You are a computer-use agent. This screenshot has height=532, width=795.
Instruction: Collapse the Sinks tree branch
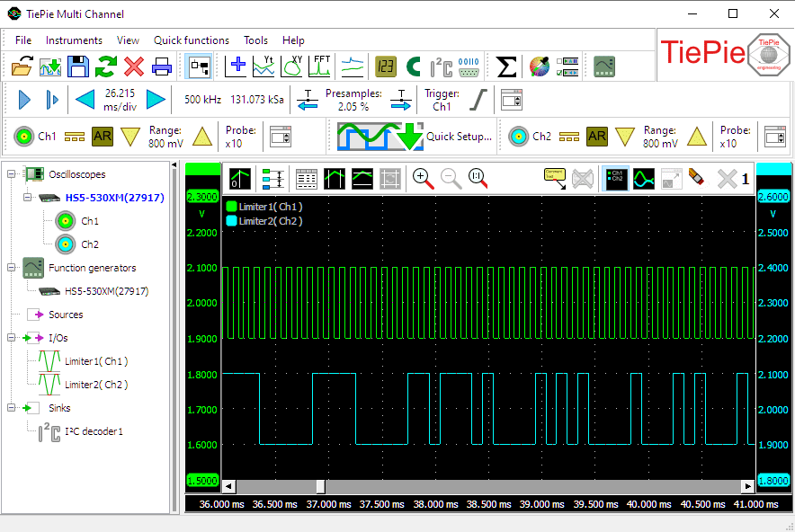9,408
